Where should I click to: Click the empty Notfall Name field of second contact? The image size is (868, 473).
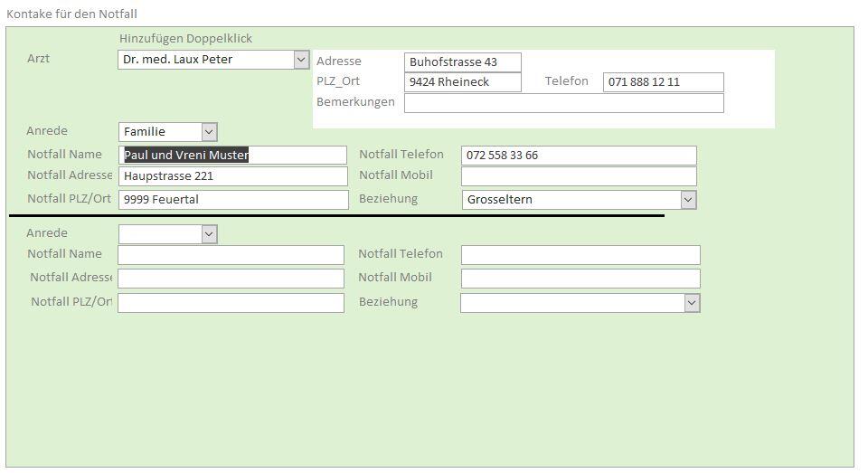231,255
